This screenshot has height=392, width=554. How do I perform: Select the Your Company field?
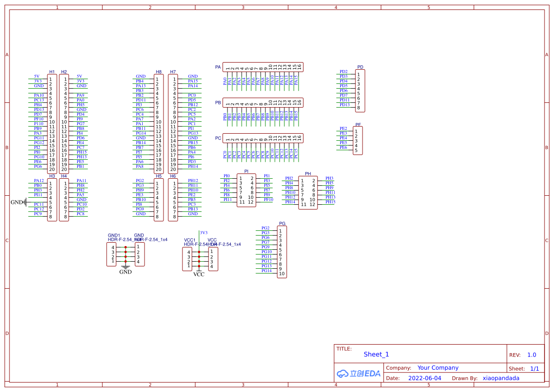click(x=438, y=368)
